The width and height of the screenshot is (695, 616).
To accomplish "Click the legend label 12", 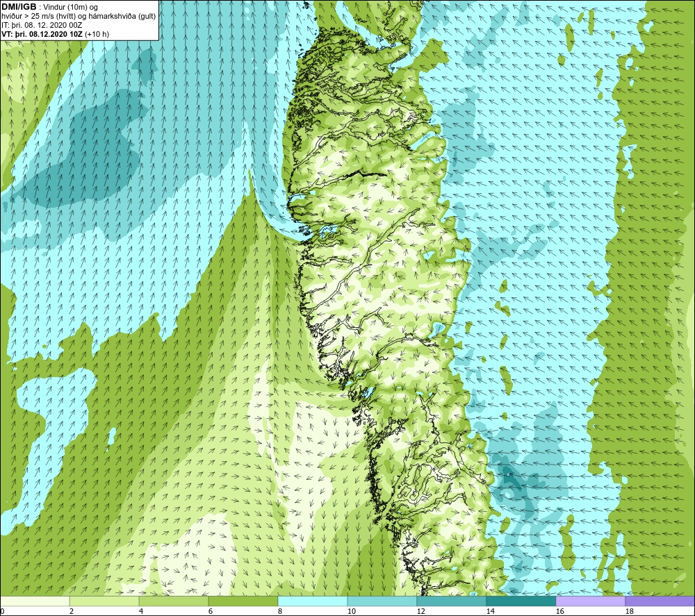I will click(420, 611).
